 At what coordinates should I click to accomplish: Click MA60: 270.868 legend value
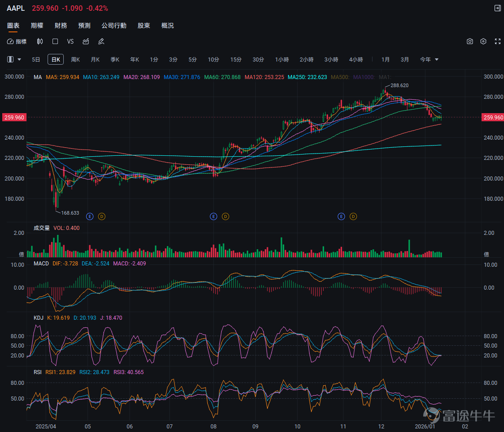[x=223, y=77]
